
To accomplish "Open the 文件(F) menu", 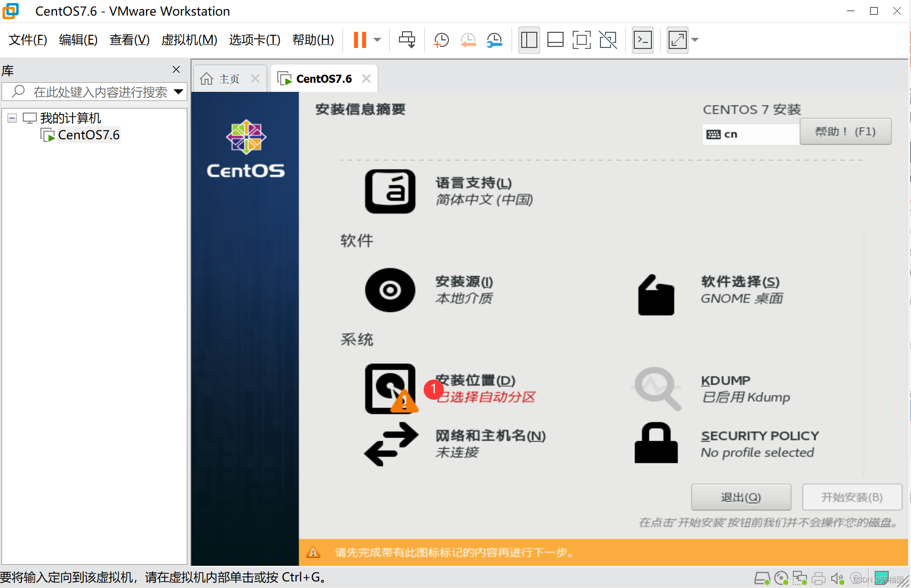I will pyautogui.click(x=28, y=40).
